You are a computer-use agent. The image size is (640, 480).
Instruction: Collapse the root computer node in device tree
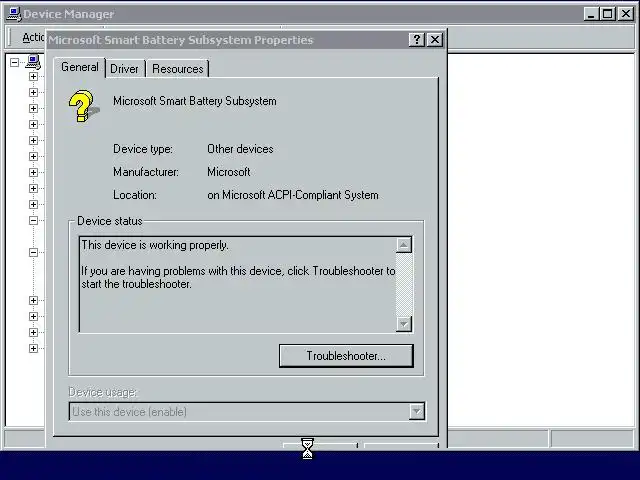click(x=14, y=62)
